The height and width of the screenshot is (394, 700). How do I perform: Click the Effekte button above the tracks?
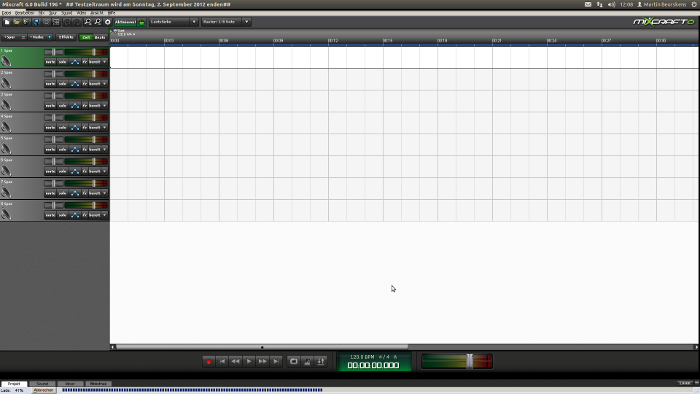pyautogui.click(x=66, y=37)
